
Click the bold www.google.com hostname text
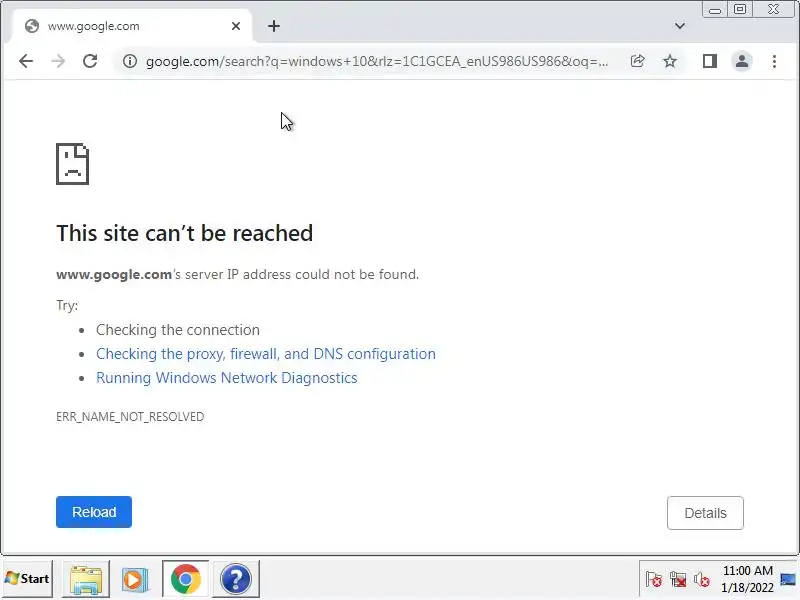114,274
